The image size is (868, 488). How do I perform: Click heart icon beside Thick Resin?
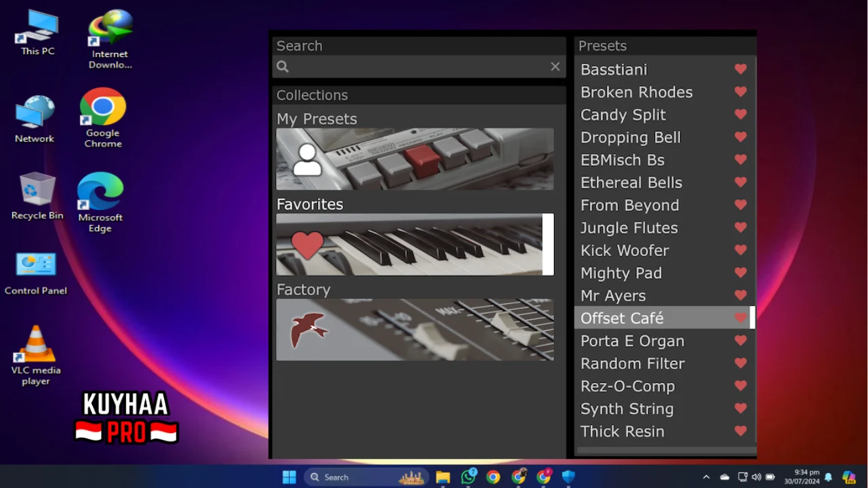(741, 430)
